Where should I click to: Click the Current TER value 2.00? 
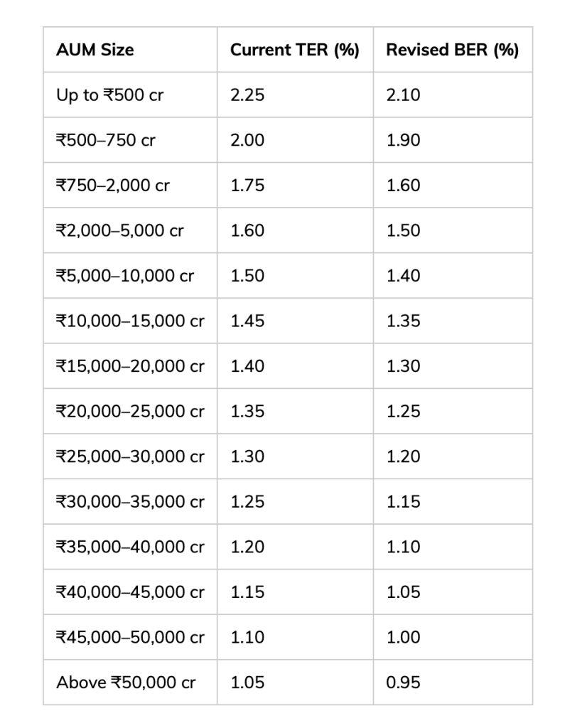pyautogui.click(x=247, y=140)
